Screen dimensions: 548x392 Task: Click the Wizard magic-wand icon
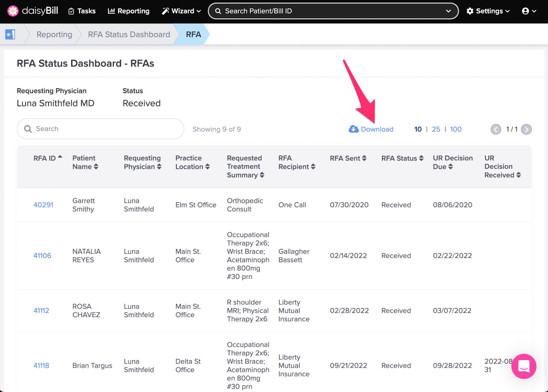165,11
